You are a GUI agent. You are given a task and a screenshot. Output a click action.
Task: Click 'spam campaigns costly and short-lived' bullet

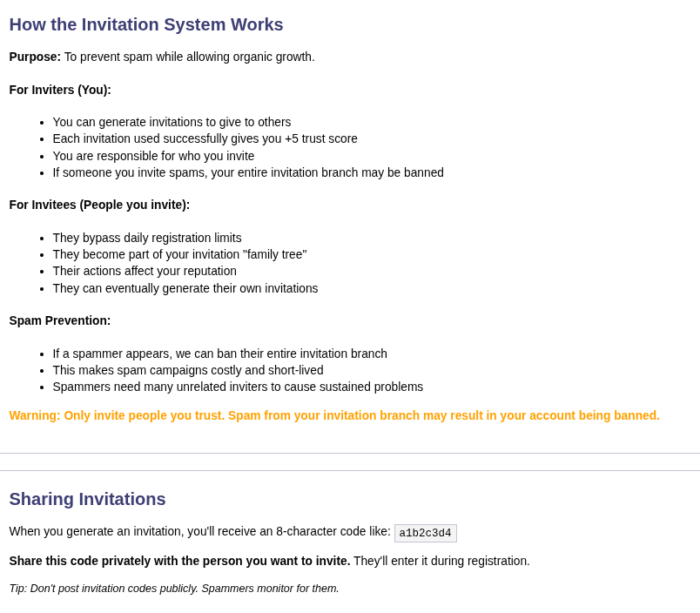coord(188,370)
